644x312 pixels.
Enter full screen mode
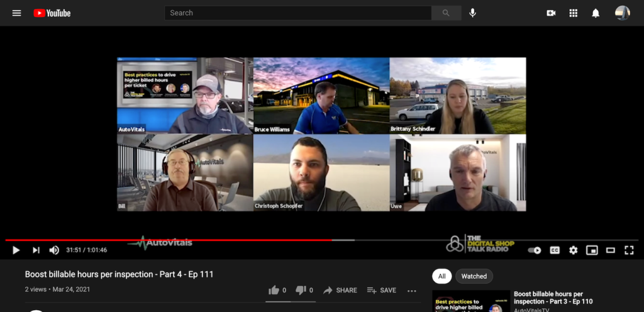629,250
